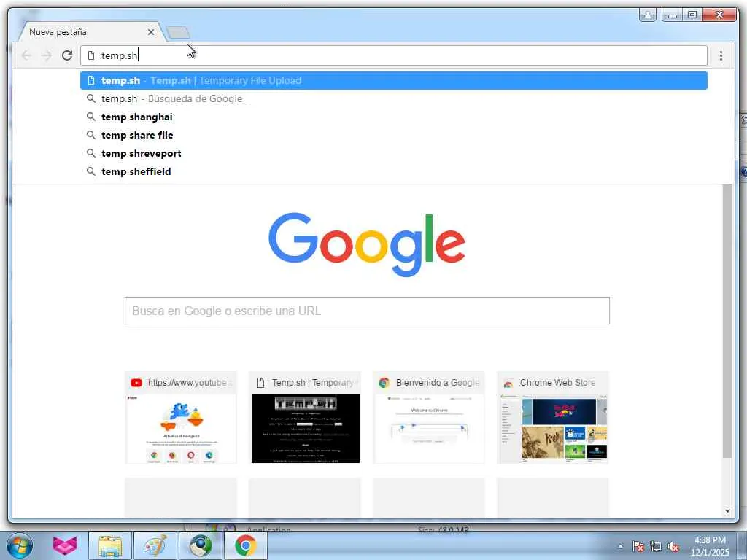
Task: Open Bienvenido a Google thumbnail tile
Action: [429, 418]
